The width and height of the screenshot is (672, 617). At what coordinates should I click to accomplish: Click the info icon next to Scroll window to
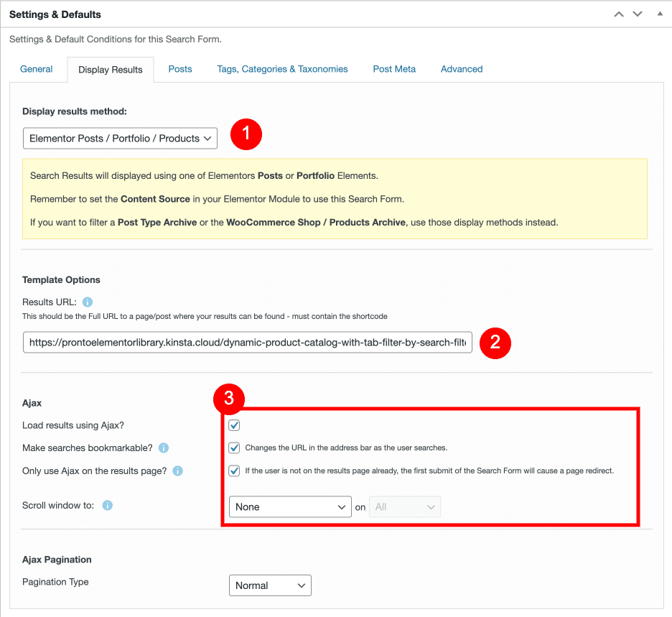[x=108, y=506]
